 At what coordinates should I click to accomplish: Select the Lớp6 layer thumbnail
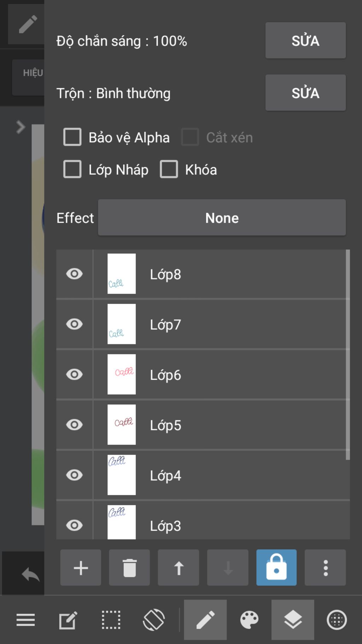(122, 374)
